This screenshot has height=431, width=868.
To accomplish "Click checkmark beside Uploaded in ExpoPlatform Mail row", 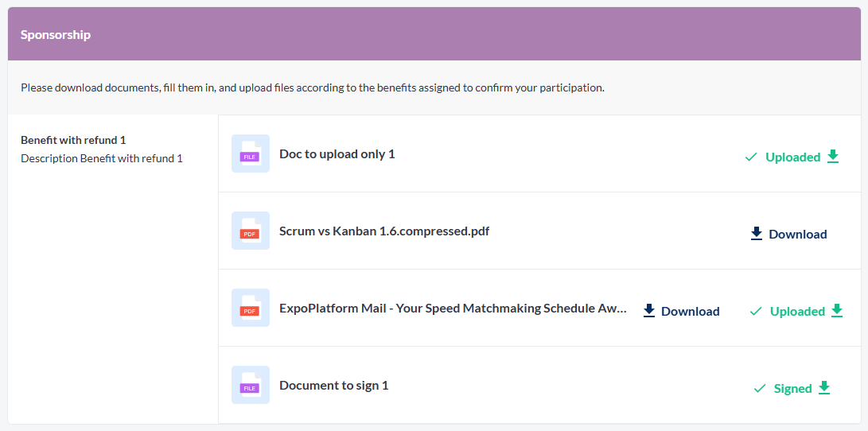I will (x=756, y=312).
